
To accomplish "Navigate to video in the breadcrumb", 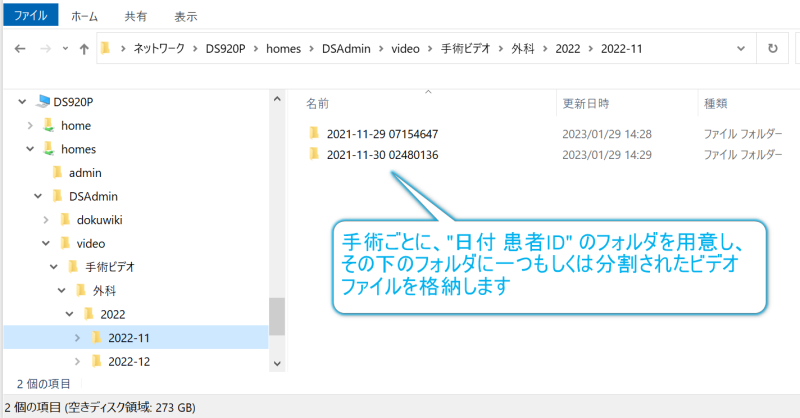I will click(x=405, y=48).
